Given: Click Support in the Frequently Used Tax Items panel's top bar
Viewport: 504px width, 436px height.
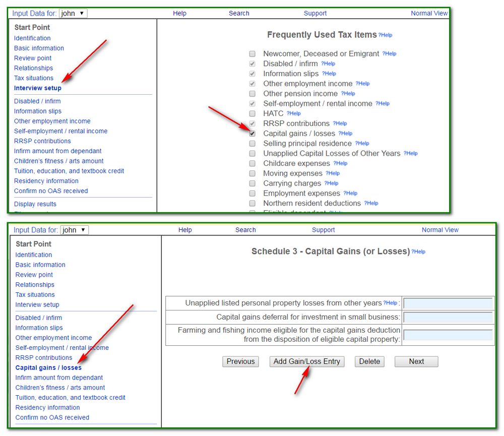Looking at the screenshot, I should tap(315, 13).
